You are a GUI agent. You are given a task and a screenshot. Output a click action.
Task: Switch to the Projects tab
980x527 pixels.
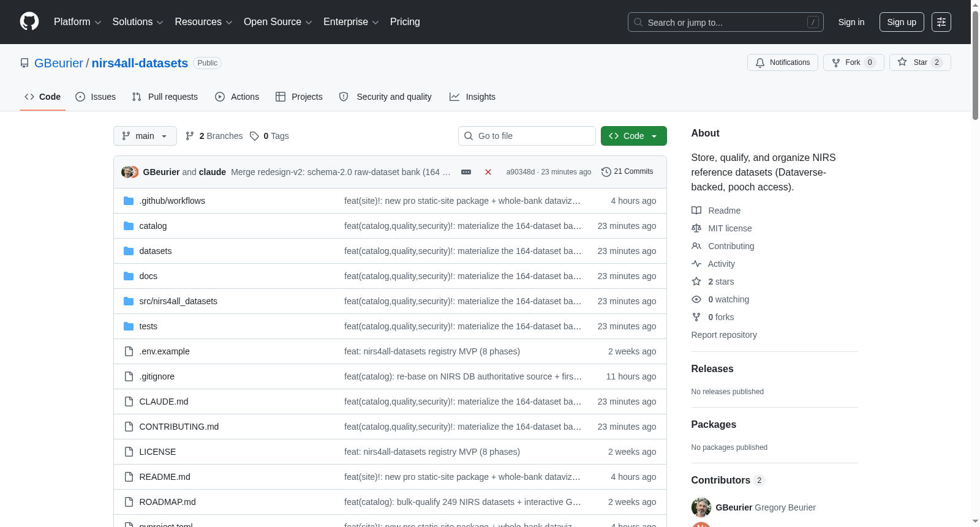[299, 97]
